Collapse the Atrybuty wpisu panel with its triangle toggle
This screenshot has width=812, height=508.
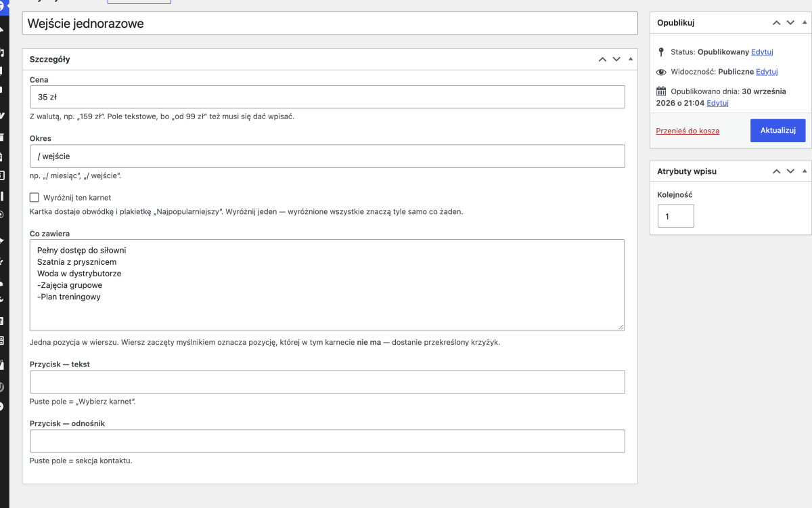coord(805,171)
